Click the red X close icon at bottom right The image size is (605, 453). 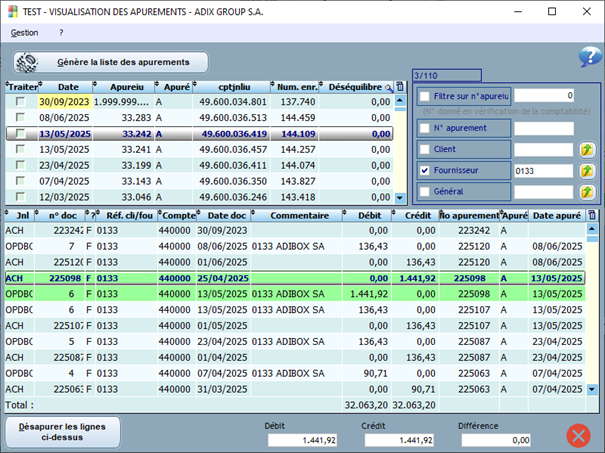click(x=578, y=436)
